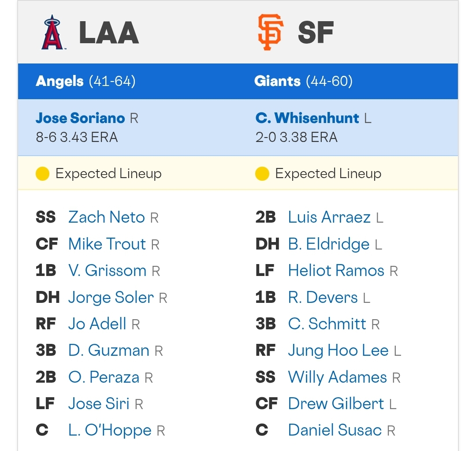
Task: Select Daniel Susac catcher link
Action: click(335, 430)
